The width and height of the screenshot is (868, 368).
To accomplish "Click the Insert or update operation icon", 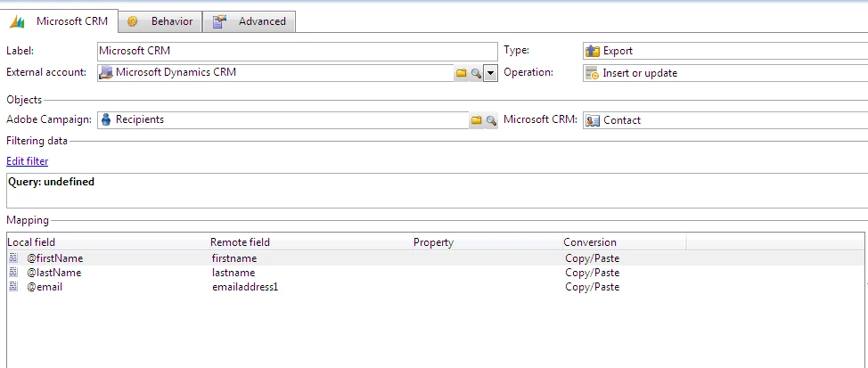I will [593, 74].
